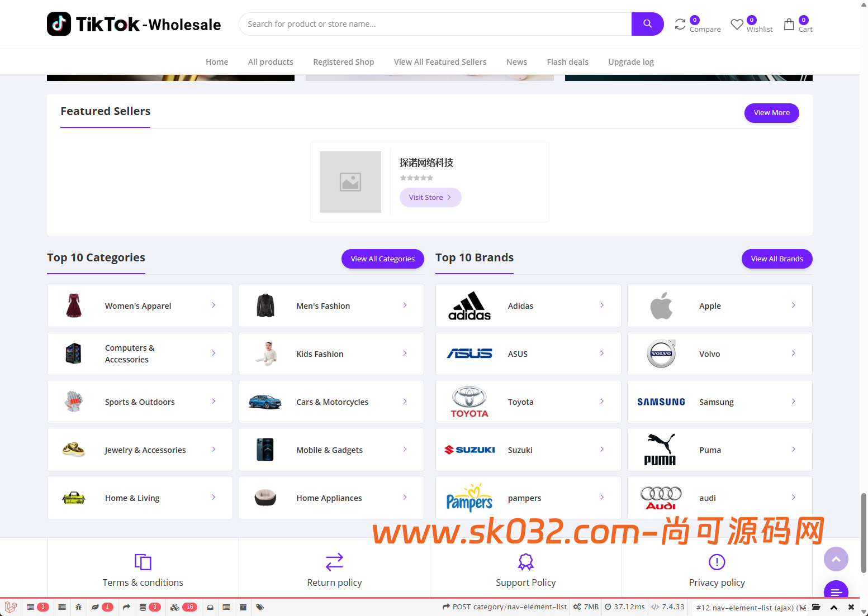The image size is (868, 616).
Task: Click chevron on Women's Apparel category
Action: tap(214, 305)
